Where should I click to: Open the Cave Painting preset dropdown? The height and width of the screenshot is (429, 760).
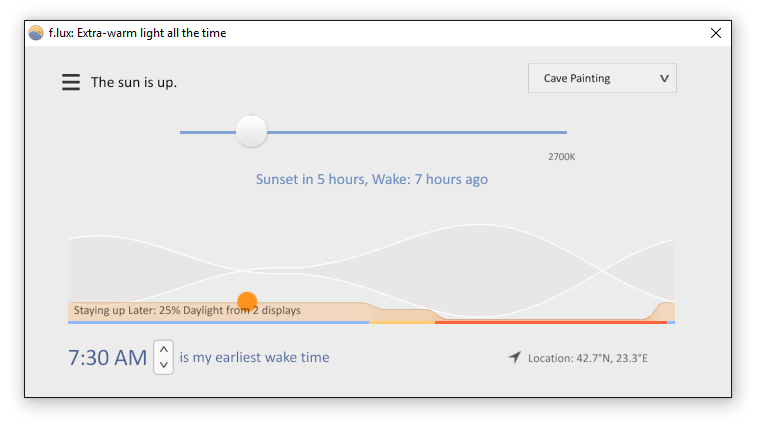tap(602, 78)
